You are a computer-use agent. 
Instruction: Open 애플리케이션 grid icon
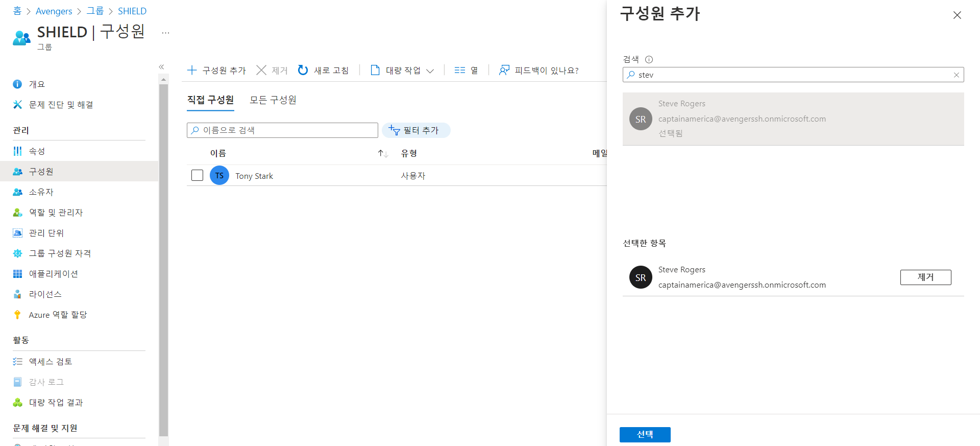[17, 274]
